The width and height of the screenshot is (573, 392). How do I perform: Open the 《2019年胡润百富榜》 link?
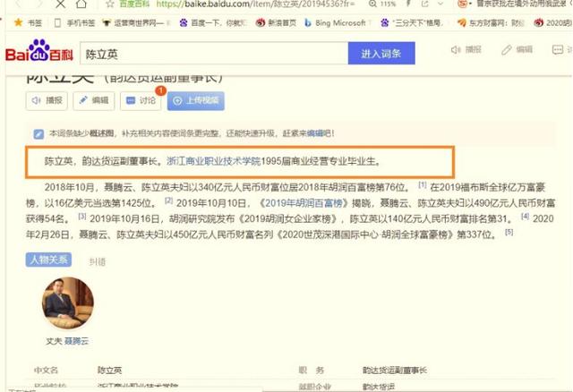point(304,203)
